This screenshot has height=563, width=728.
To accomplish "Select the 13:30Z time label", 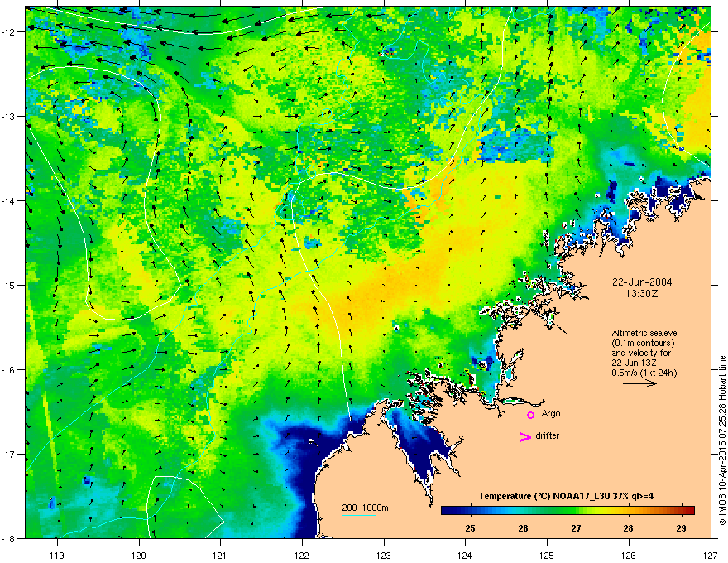I will pyautogui.click(x=642, y=294).
